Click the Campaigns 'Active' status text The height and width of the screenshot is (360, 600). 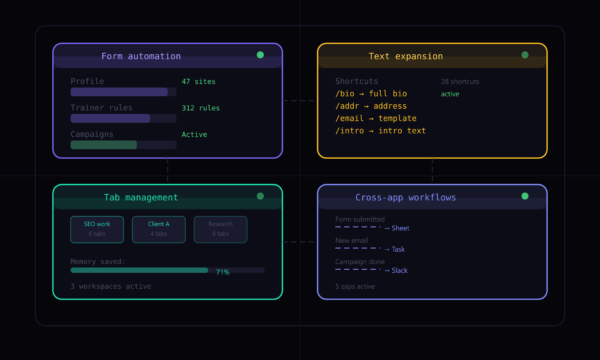(194, 134)
